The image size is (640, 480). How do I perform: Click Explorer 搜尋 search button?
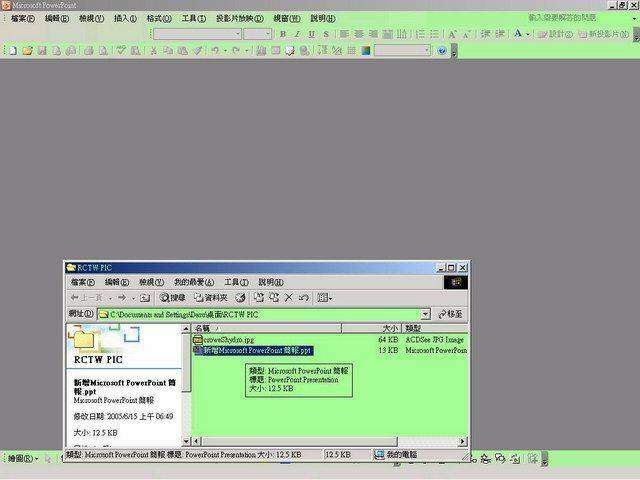[x=173, y=298]
